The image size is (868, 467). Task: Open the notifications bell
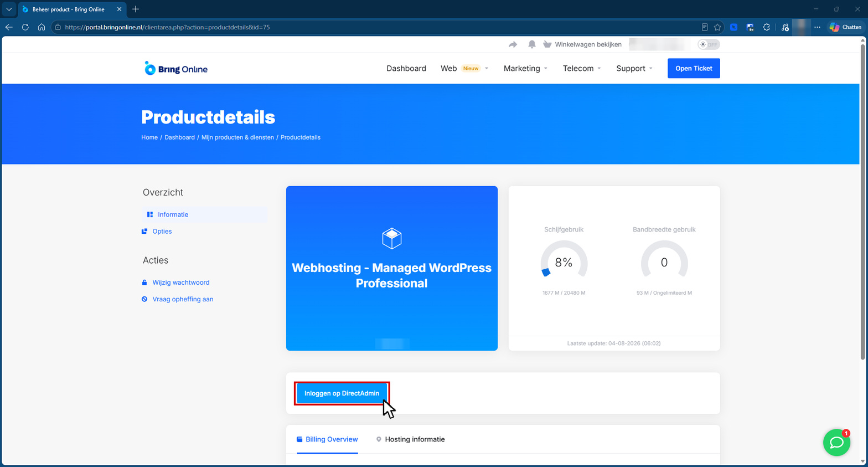tap(531, 44)
